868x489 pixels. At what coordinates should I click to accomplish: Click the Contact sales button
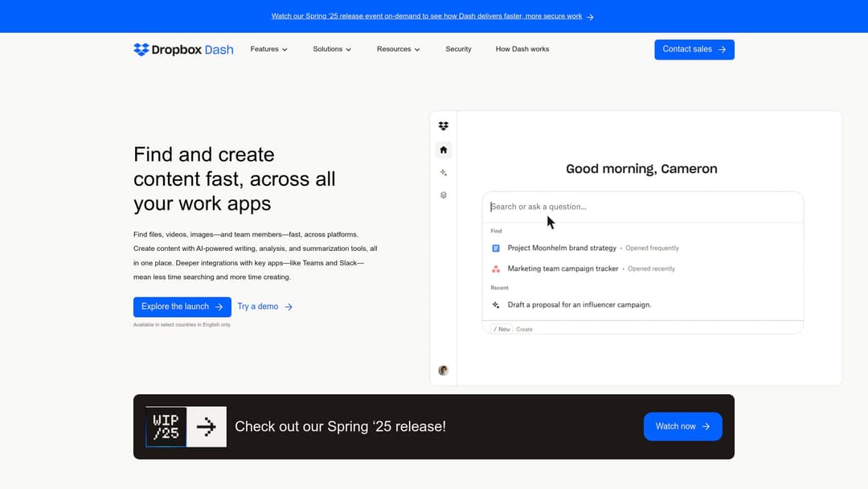coord(694,49)
